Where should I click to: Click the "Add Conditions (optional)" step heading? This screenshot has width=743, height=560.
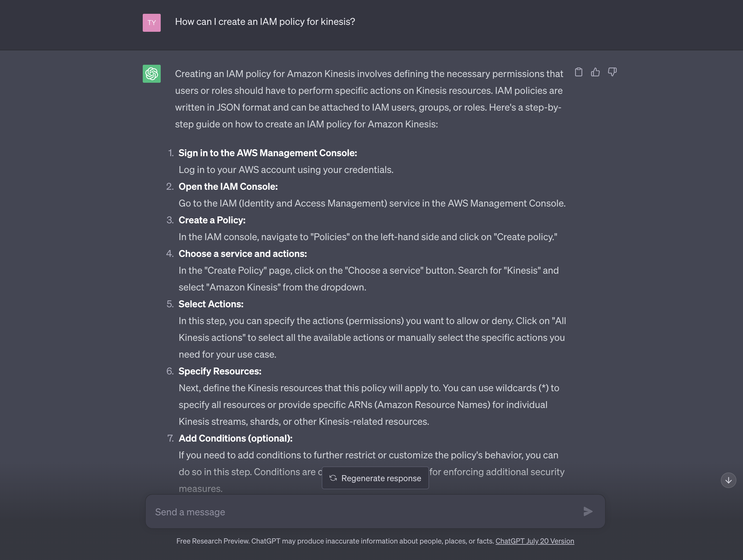tap(235, 438)
